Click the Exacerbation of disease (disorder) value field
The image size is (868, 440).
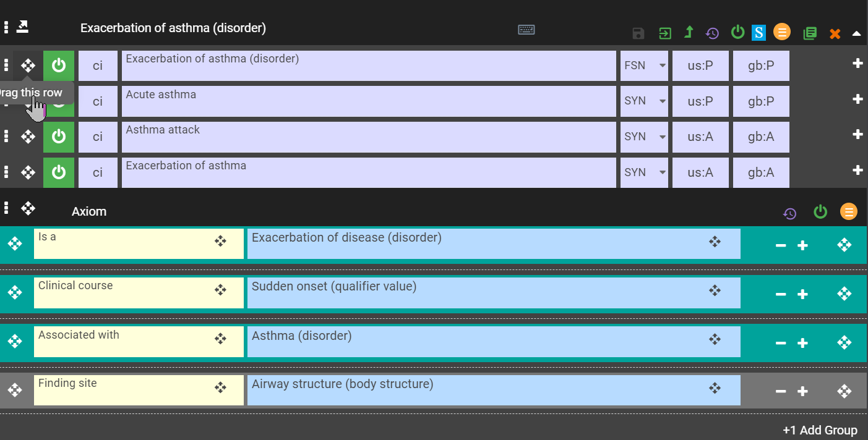[x=494, y=243]
